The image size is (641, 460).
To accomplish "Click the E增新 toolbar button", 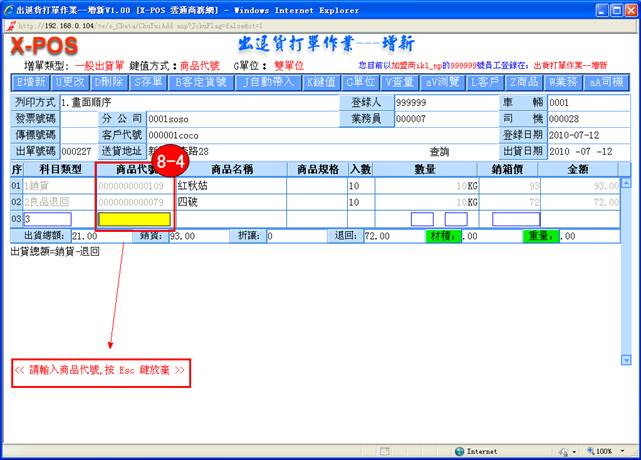I will (31, 82).
